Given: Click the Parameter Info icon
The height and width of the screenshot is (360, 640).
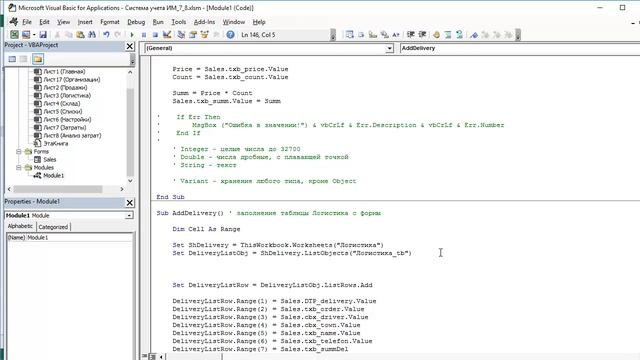Looking at the screenshot, I should pyautogui.click(x=384, y=35).
